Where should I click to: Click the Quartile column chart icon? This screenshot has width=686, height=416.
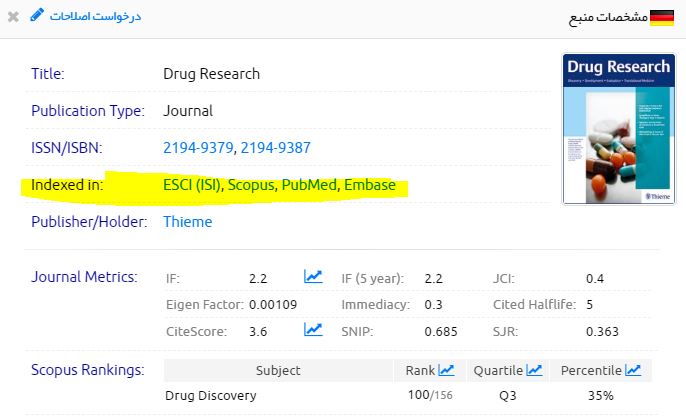[535, 370]
